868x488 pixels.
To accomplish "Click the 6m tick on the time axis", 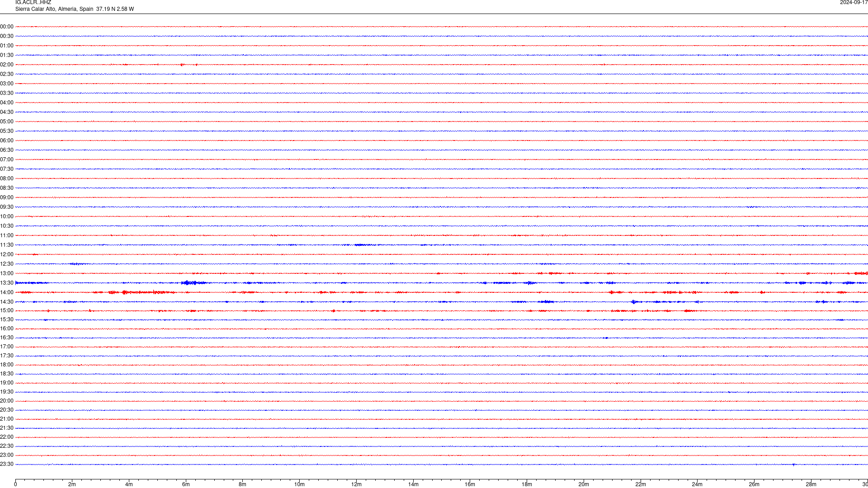I will point(186,484).
